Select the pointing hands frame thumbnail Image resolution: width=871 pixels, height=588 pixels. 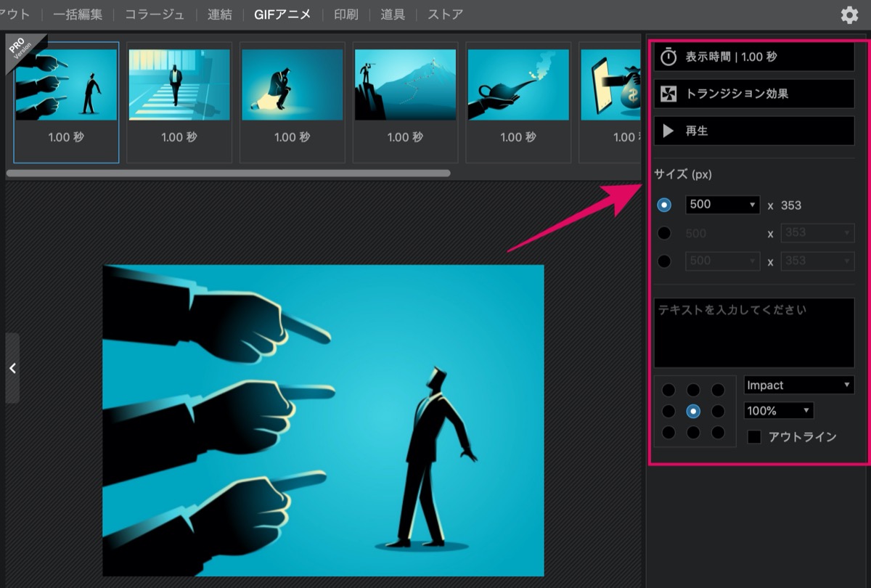click(x=66, y=85)
